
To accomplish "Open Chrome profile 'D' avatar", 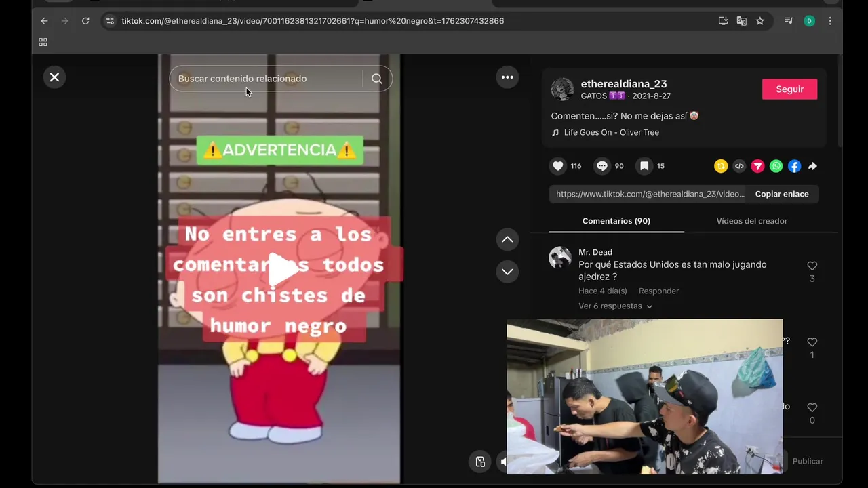I will [809, 21].
